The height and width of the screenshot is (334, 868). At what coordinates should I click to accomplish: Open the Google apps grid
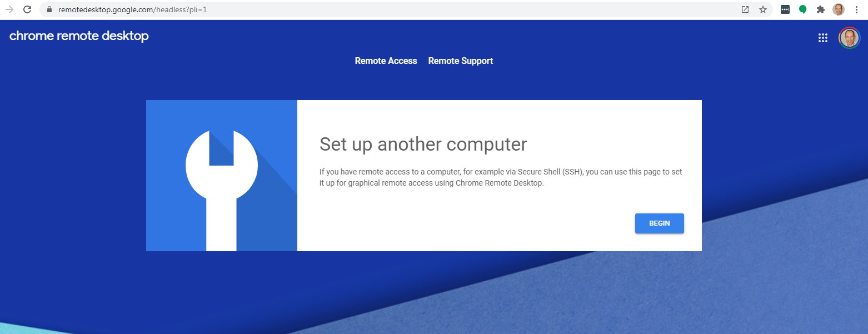point(823,38)
